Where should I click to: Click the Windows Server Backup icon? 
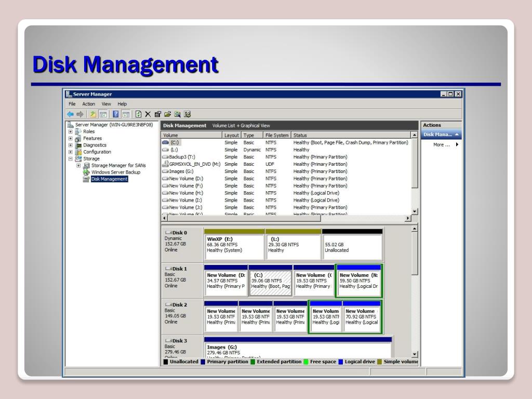(x=87, y=172)
